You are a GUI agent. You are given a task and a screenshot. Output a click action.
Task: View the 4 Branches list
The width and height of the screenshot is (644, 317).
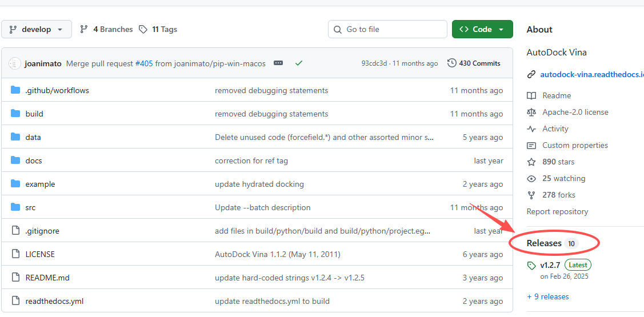(x=106, y=29)
